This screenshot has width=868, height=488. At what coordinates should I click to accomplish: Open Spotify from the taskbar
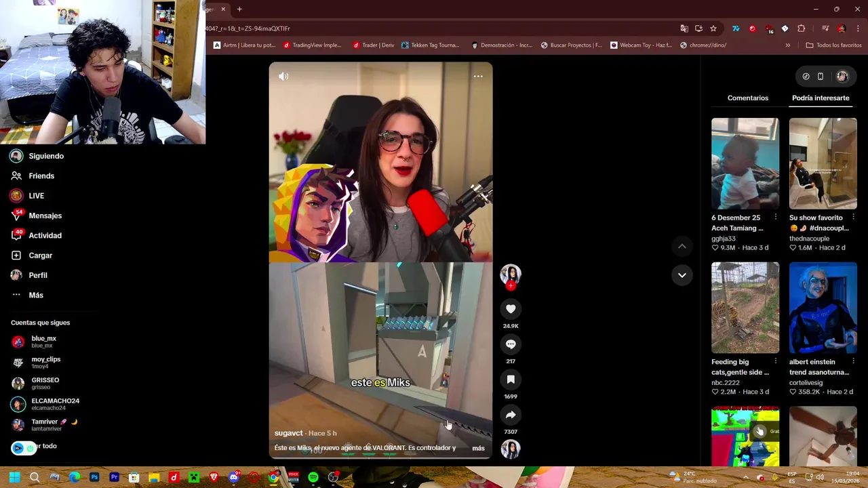[x=313, y=477]
